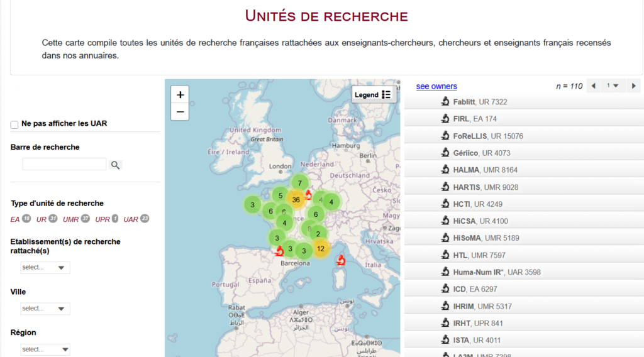Image resolution: width=644 pixels, height=357 pixels.
Task: Click the orange cluster marker 36
Action: click(296, 200)
